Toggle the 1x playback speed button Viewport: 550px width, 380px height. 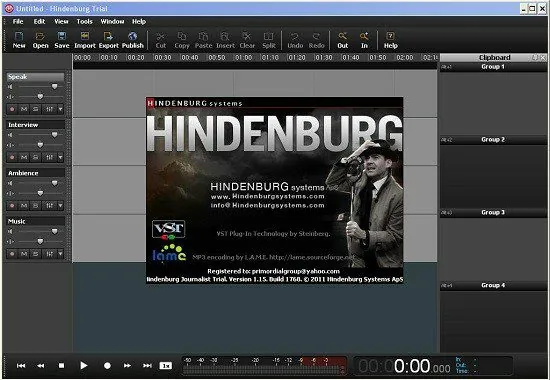coord(166,366)
